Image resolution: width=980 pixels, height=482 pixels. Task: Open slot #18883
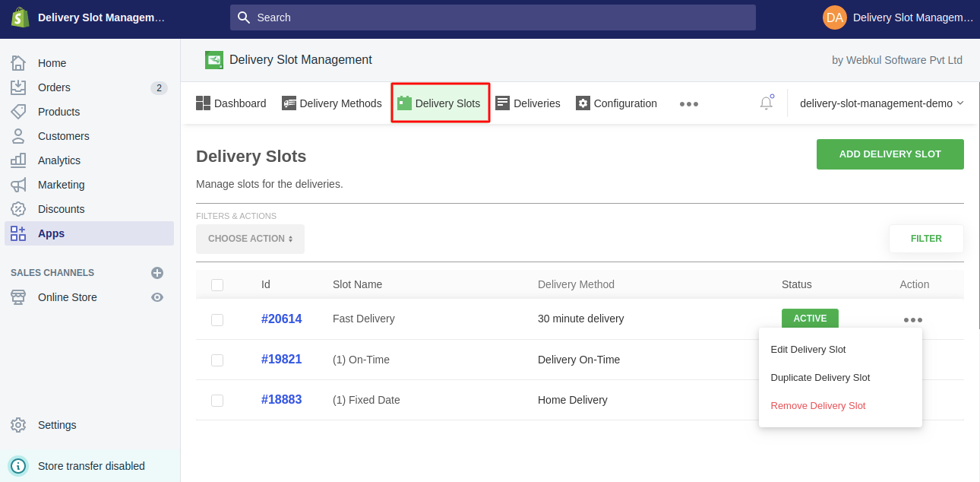pyautogui.click(x=282, y=400)
